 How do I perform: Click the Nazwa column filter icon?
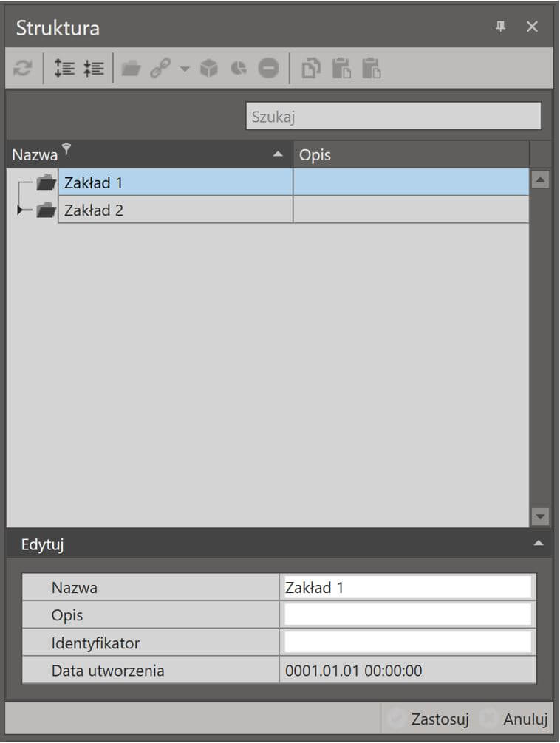(66, 150)
